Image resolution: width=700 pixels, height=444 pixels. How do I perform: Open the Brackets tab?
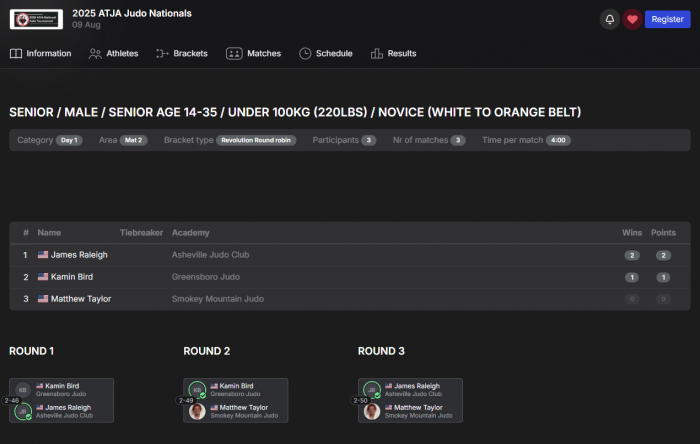click(181, 53)
